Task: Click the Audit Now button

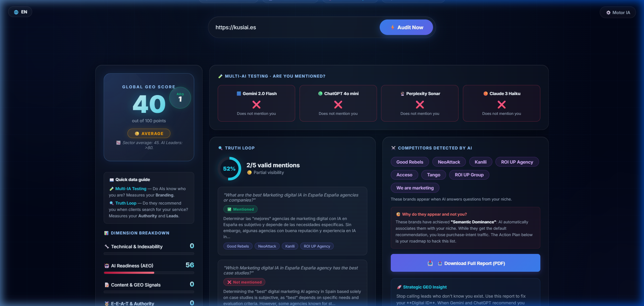Action: [x=406, y=27]
